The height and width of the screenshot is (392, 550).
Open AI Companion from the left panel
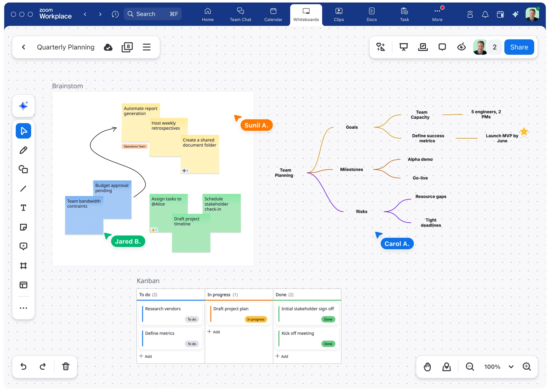click(23, 106)
